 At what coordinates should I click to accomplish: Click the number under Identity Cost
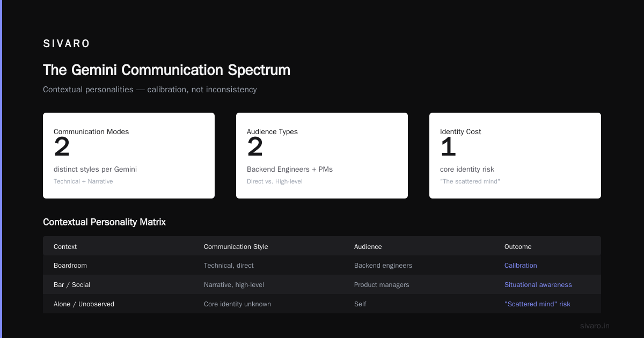[448, 148]
